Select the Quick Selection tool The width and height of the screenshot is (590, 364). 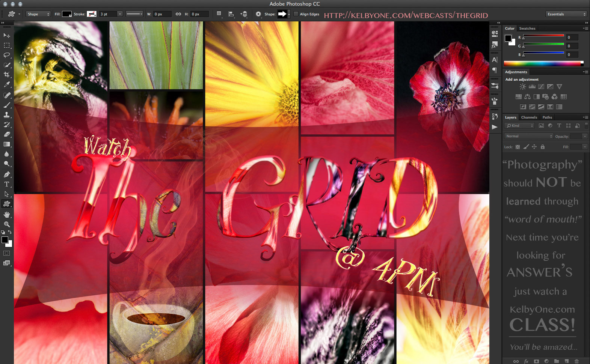pyautogui.click(x=7, y=65)
